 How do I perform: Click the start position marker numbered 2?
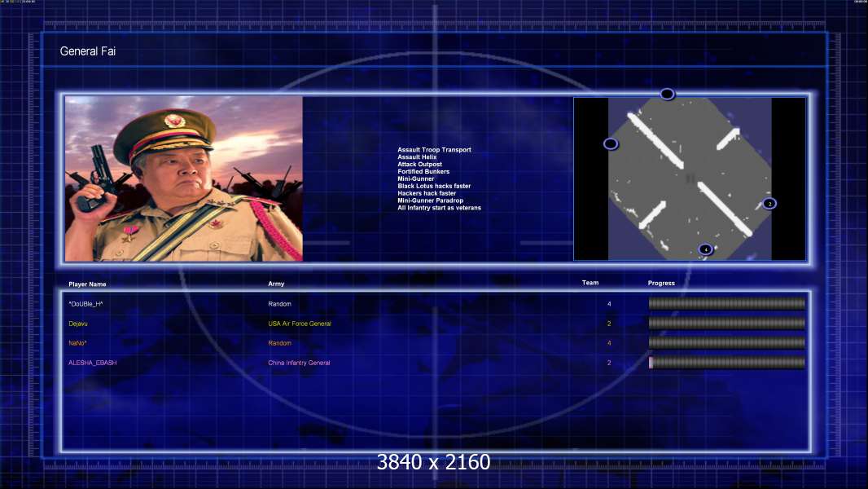pos(769,204)
